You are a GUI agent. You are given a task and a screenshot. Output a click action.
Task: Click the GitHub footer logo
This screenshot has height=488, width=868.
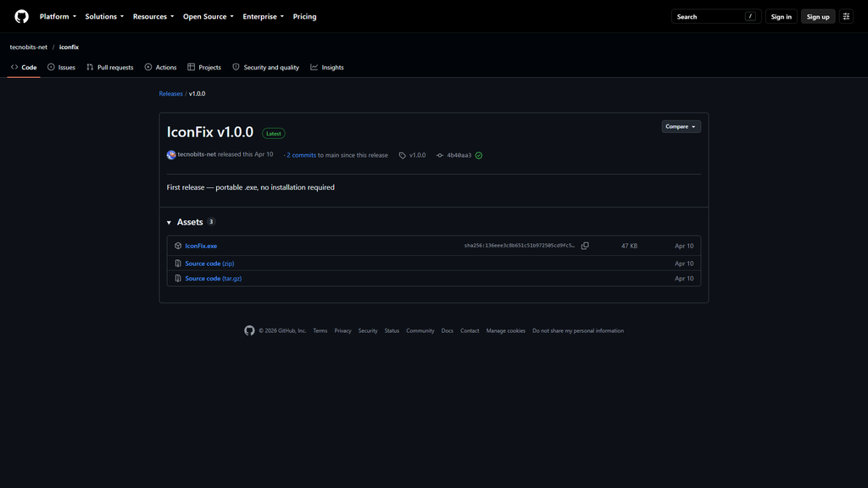point(250,331)
